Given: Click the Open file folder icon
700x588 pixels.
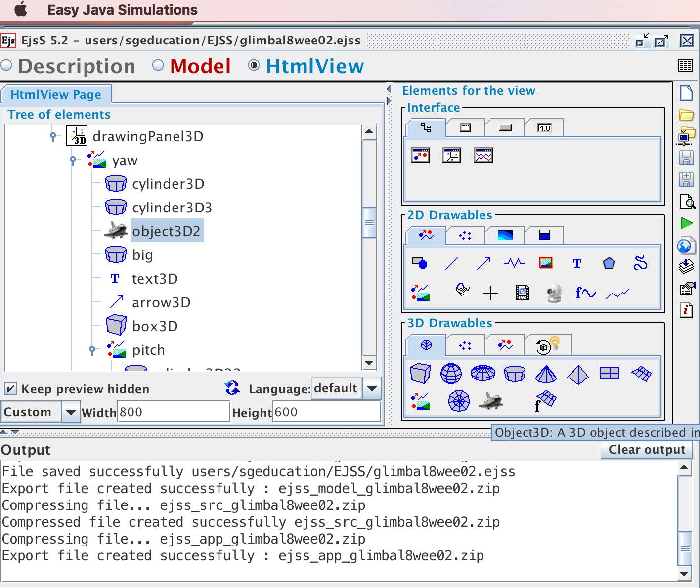Looking at the screenshot, I should pos(686,115).
